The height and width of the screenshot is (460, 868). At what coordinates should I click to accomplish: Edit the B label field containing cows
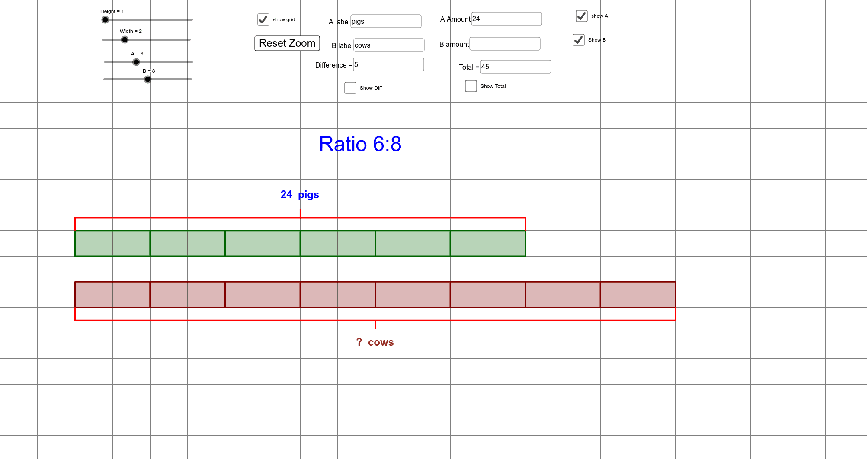[x=388, y=45]
